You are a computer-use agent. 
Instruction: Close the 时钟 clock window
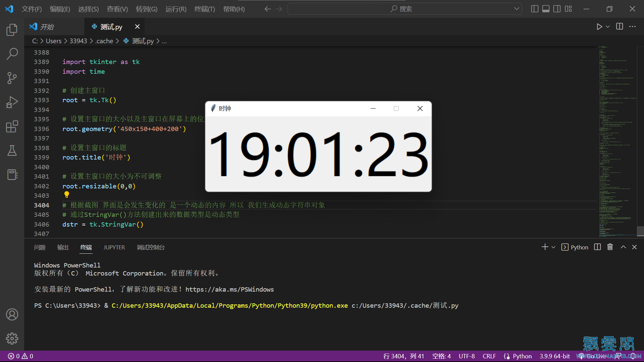tap(420, 108)
